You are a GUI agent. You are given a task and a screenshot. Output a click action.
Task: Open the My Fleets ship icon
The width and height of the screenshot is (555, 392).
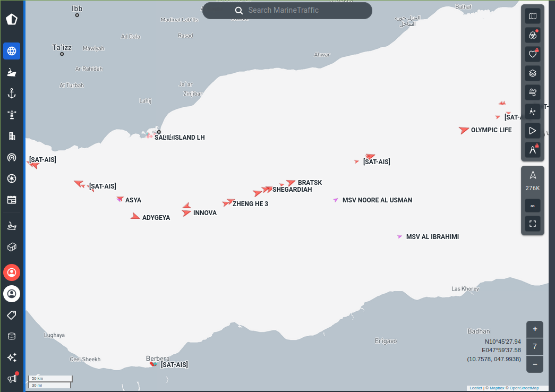[x=12, y=226]
